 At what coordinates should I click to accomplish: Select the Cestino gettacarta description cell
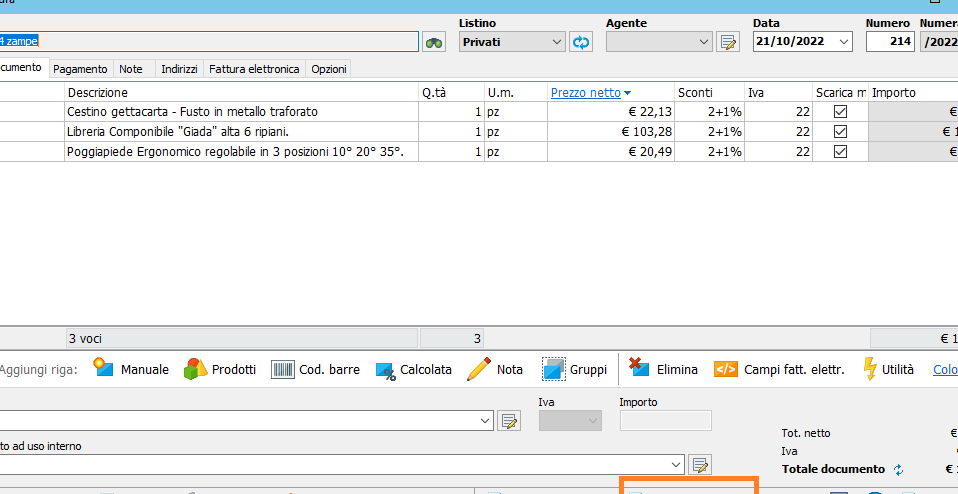[241, 112]
